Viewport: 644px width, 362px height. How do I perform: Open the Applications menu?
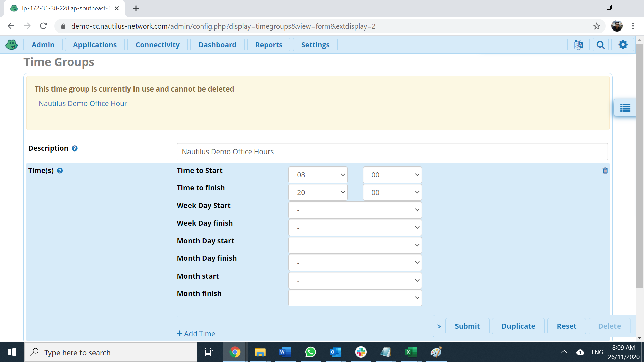click(x=95, y=45)
